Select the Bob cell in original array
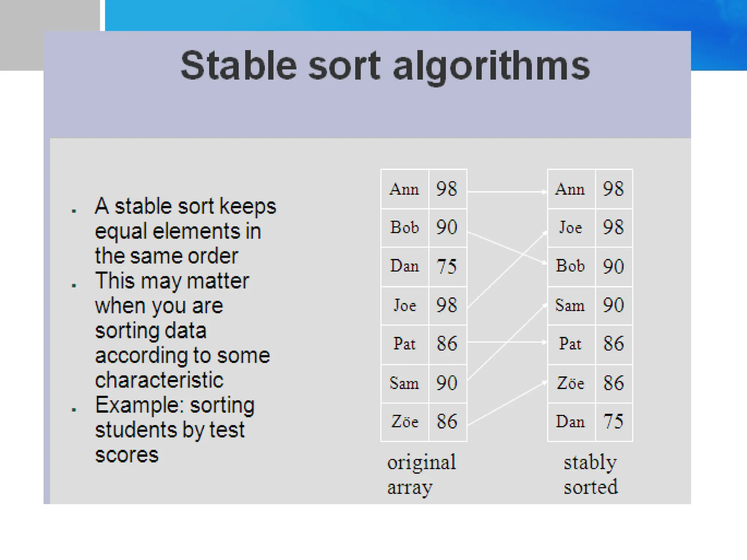 coord(404,227)
